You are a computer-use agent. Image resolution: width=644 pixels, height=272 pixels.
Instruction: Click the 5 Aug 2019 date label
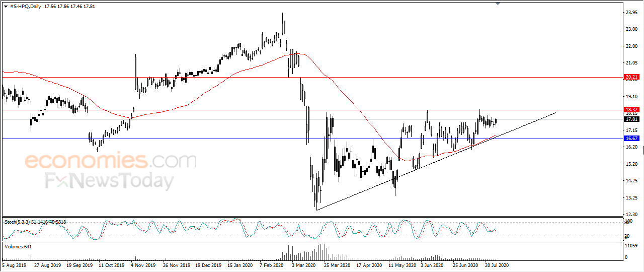point(15,264)
